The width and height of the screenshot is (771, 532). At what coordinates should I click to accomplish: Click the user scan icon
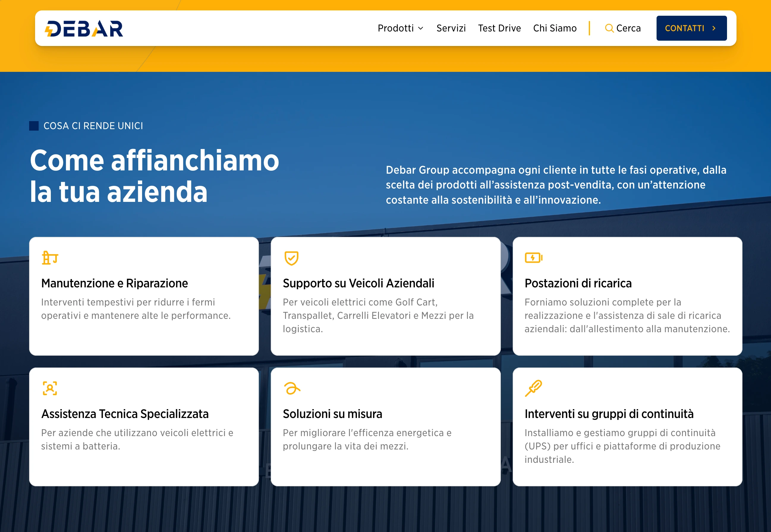[x=50, y=388]
